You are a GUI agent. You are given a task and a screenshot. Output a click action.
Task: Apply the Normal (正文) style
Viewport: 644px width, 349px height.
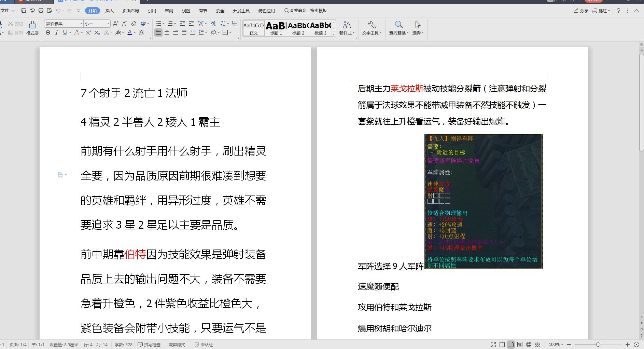[254, 28]
